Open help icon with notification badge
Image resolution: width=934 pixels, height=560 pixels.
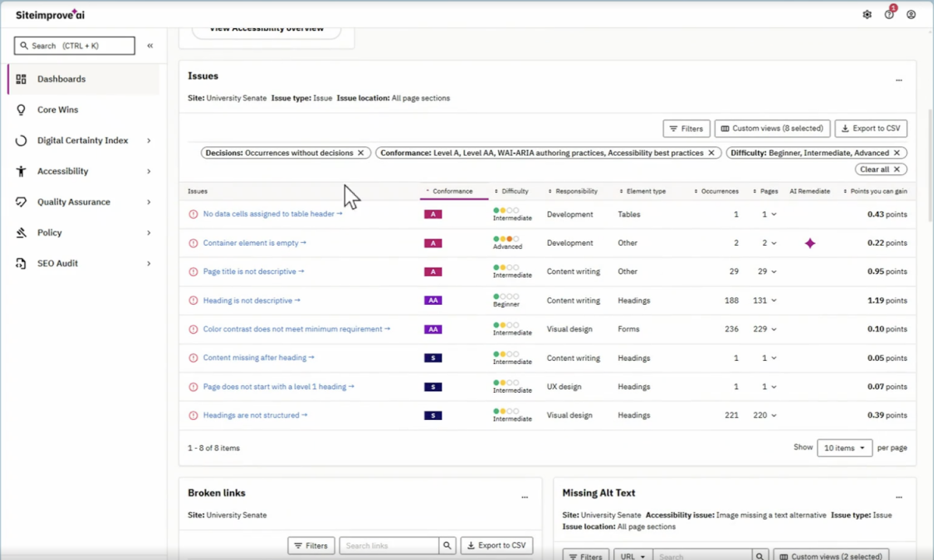click(x=890, y=13)
